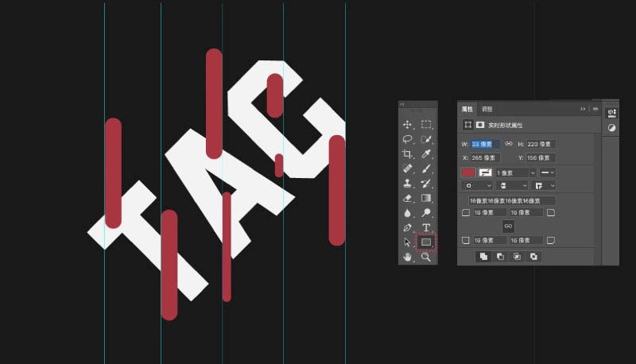Screen dimensions: 636x364
Task: Click the Y position field showing 156
Action: (x=541, y=157)
